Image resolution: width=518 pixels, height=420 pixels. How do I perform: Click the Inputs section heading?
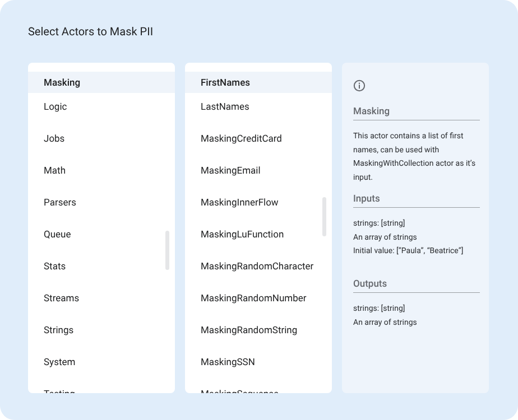367,199
